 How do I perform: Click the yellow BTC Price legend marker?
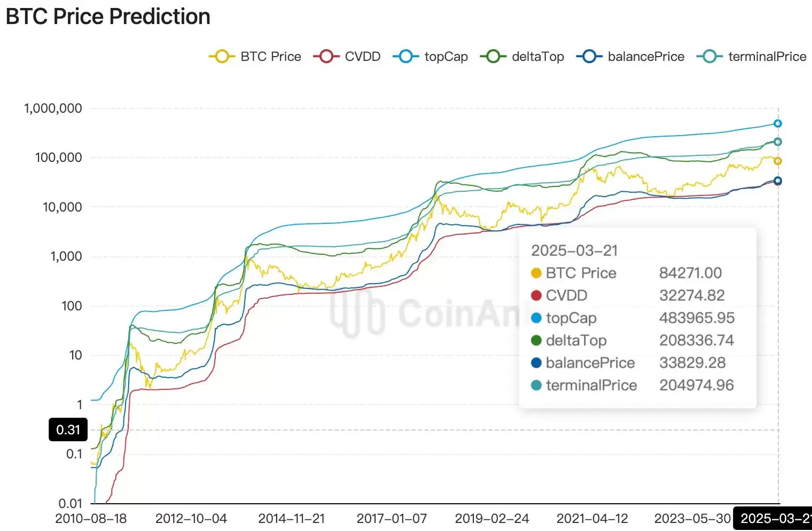point(222,57)
